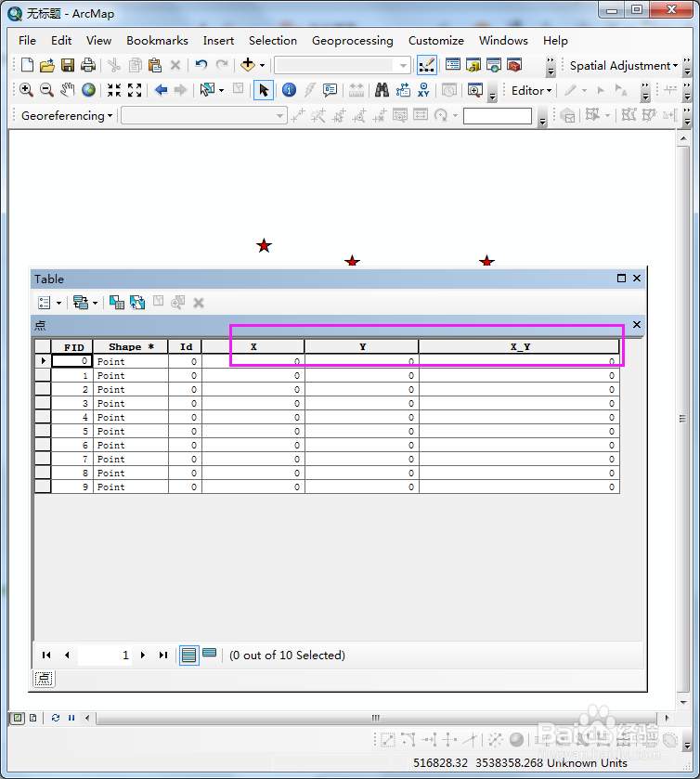Show all records view button
Image resolution: width=700 pixels, height=779 pixels.
click(188, 655)
